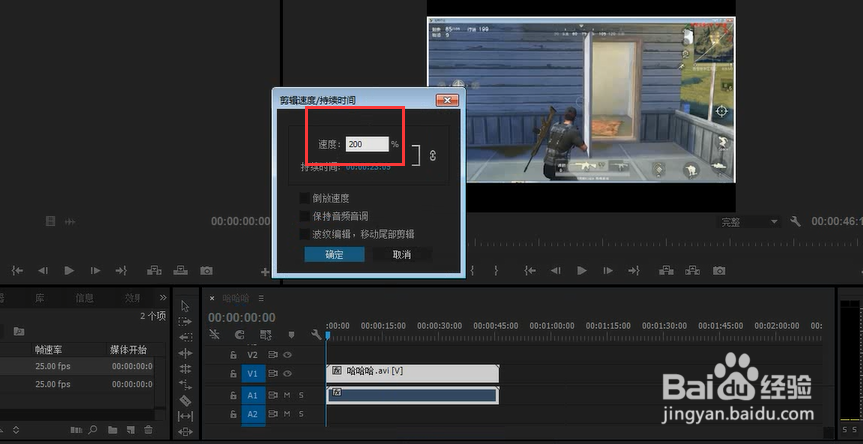Open timeline display settings wrench
This screenshot has width=863, height=444.
[316, 334]
